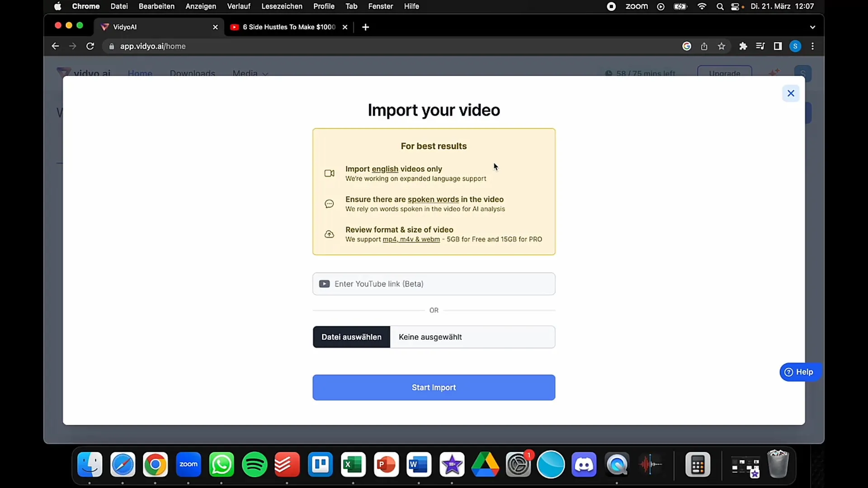Follow the underlined spoken words link

(x=433, y=199)
